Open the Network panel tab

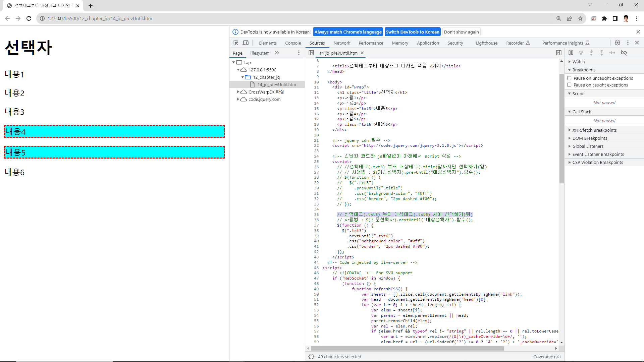point(342,43)
